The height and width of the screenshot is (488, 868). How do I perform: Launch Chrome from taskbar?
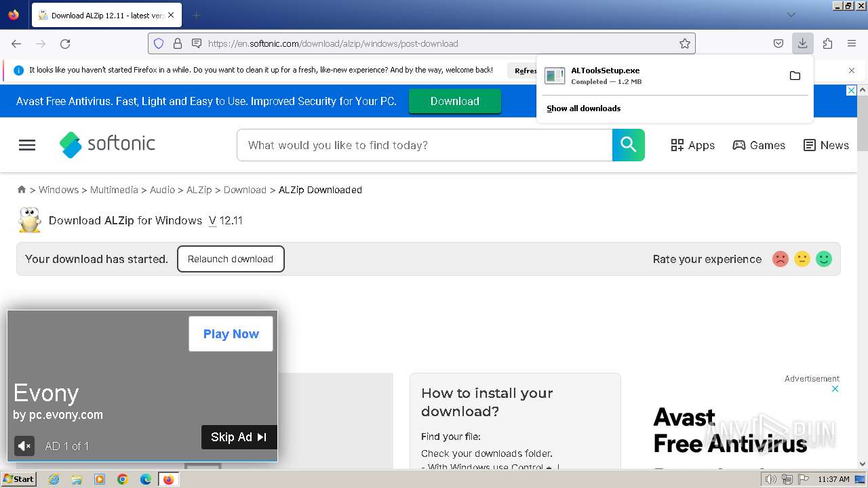(123, 479)
